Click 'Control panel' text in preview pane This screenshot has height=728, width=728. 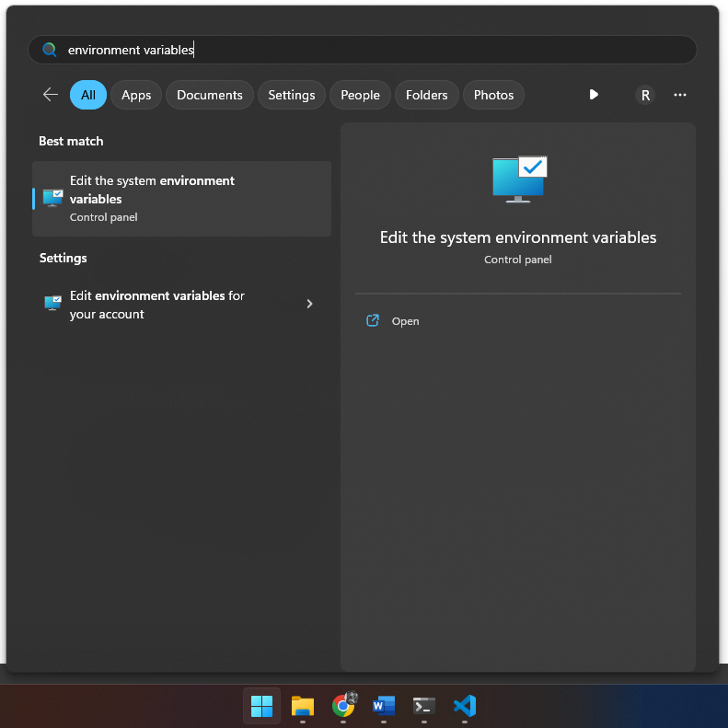[x=517, y=260]
